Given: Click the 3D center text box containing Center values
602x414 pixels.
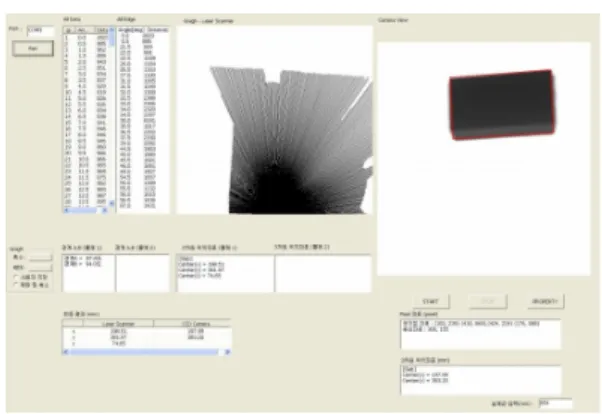Looking at the screenshot, I should [225, 273].
